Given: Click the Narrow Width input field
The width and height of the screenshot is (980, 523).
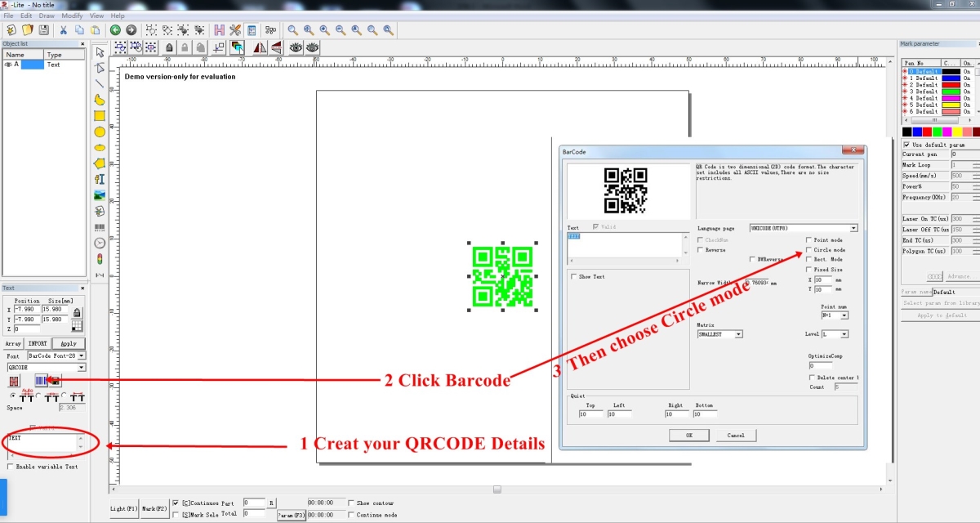Looking at the screenshot, I should pos(756,283).
